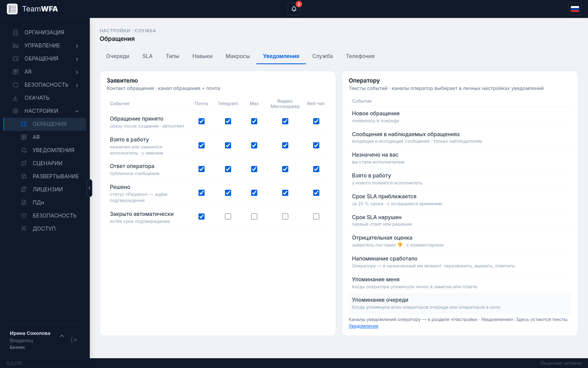588x368 pixels.
Task: Expand the top-level Обращения menu chevron
Action: (x=77, y=59)
